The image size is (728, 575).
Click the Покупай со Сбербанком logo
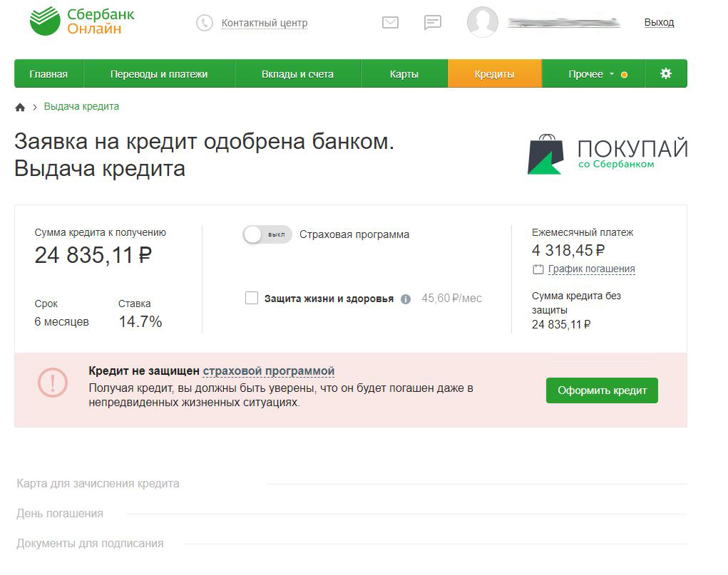point(607,154)
